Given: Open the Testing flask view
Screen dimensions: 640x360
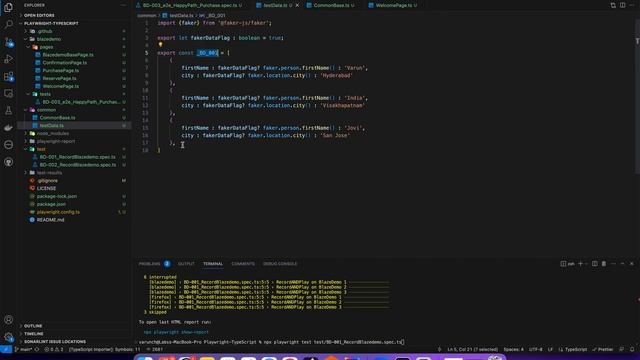Looking at the screenshot, I should coord(8,111).
